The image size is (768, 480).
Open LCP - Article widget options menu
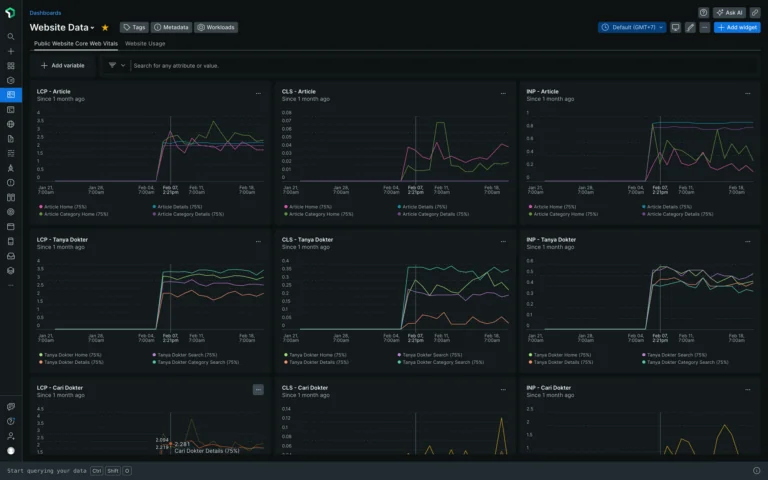tap(258, 93)
